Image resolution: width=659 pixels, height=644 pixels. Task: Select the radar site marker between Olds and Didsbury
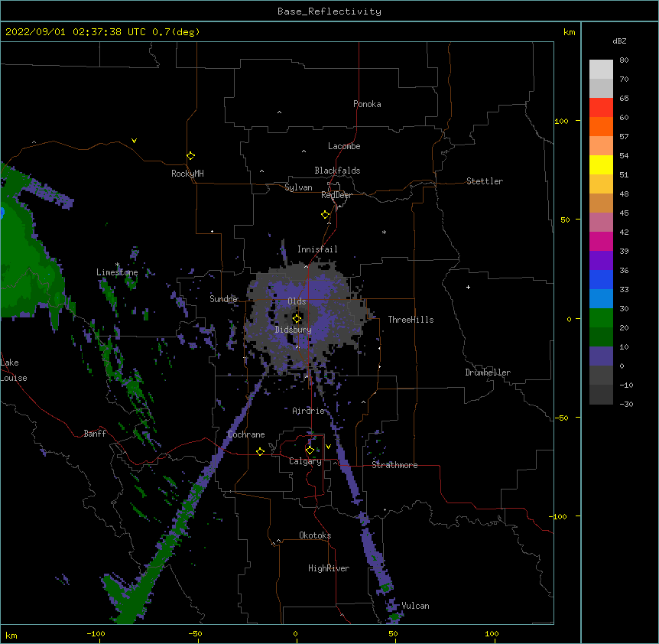coord(297,318)
